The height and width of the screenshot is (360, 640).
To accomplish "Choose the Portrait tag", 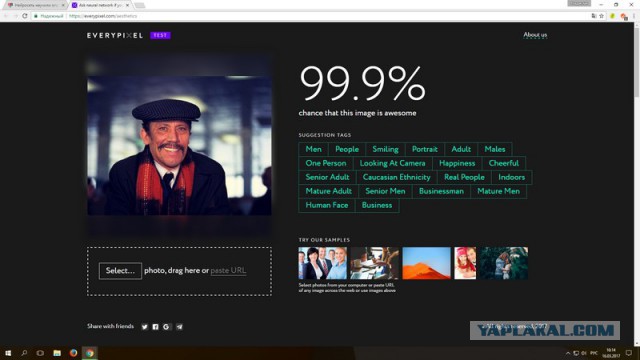I will click(425, 149).
